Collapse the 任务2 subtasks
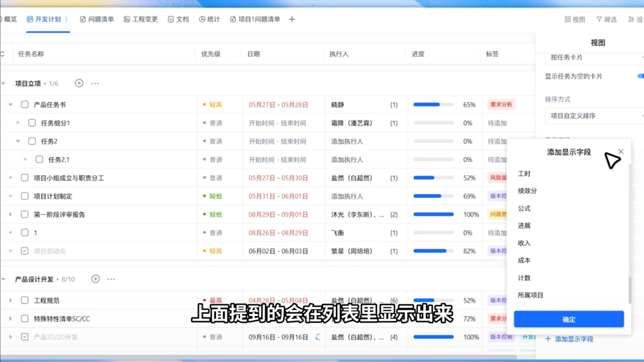 pyautogui.click(x=18, y=141)
